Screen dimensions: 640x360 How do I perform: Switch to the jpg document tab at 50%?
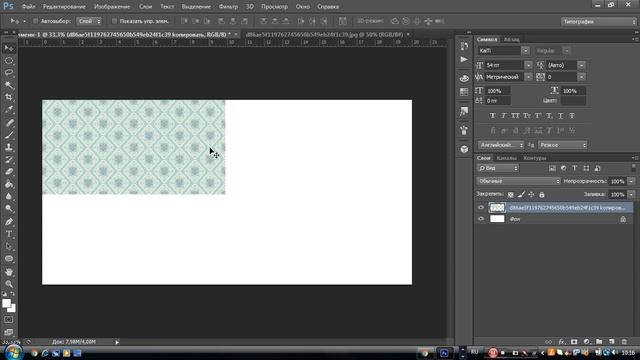pyautogui.click(x=324, y=35)
